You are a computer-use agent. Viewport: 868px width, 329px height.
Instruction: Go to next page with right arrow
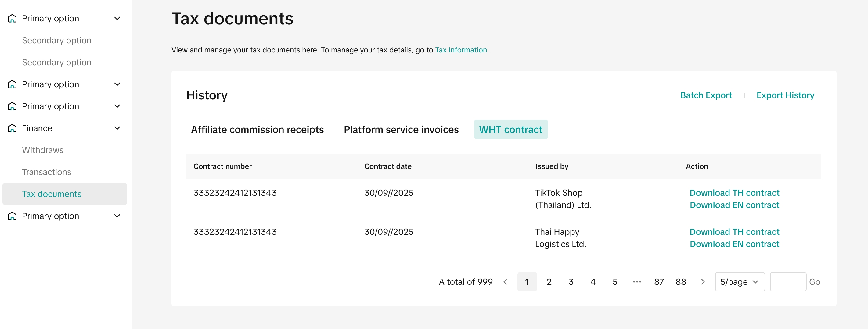click(x=703, y=282)
